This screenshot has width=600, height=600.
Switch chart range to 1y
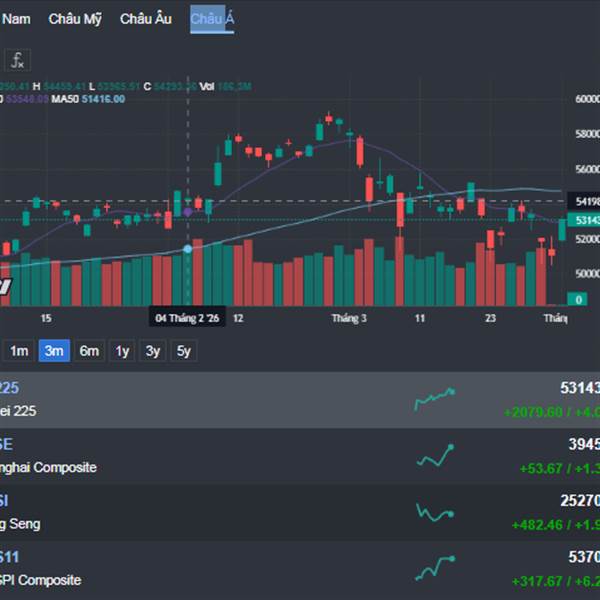click(122, 351)
